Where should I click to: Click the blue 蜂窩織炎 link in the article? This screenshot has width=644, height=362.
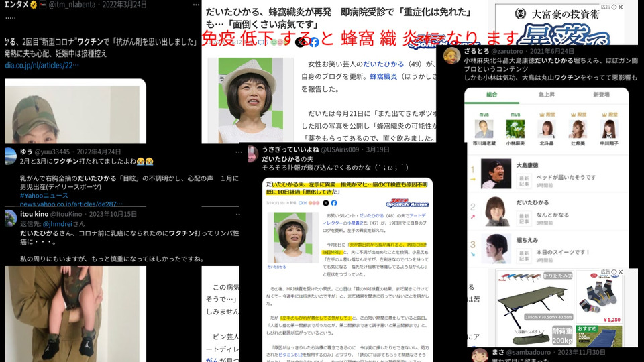tap(384, 76)
